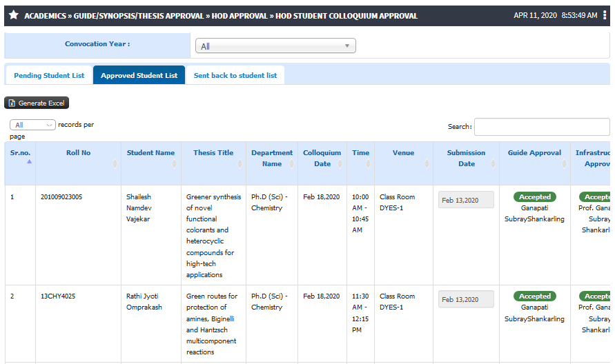Click the Convocation Year label
Image resolution: width=615 pixels, height=364 pixels.
pyautogui.click(x=97, y=44)
